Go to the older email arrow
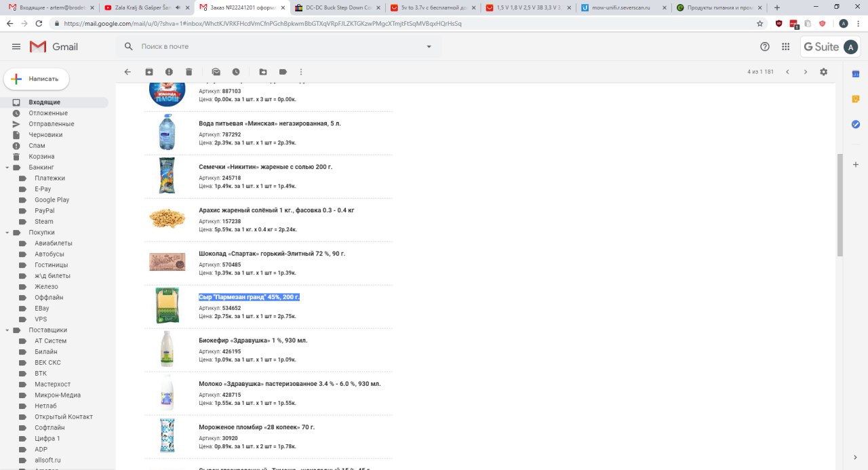 click(x=806, y=72)
